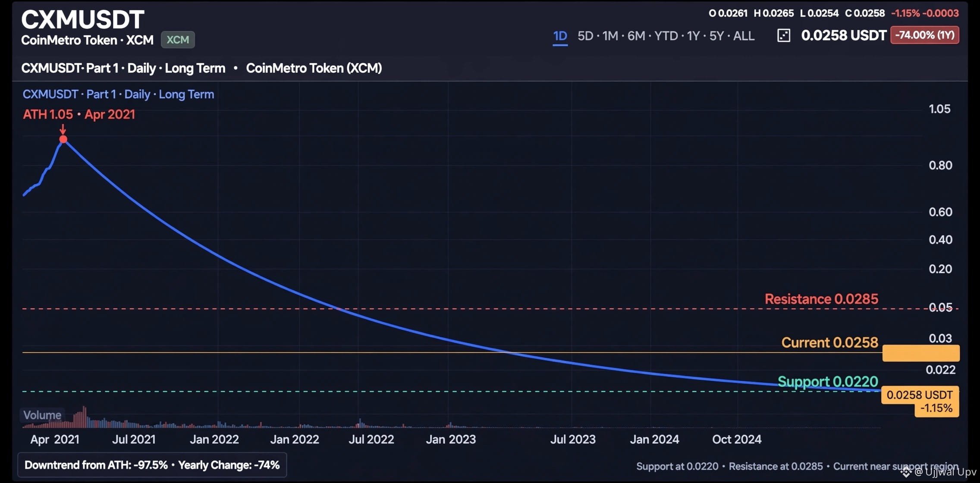Click the footer support and resistance note
Viewport: 980px width, 483px height.
798,466
